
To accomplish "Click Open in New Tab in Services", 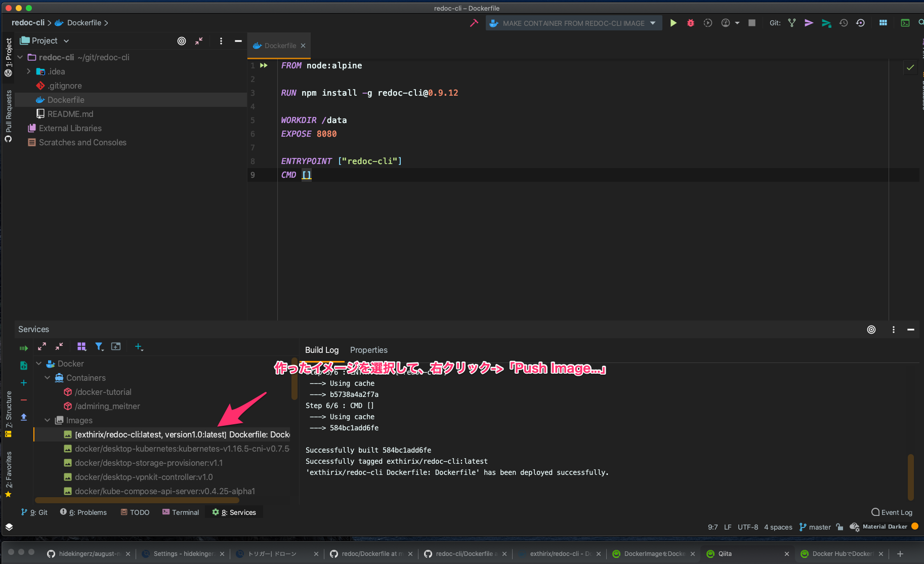I will tap(116, 346).
